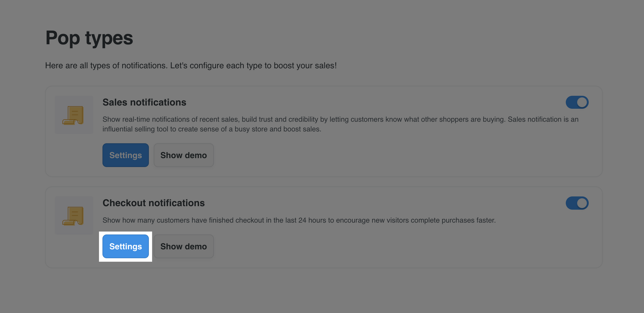The image size is (644, 313).
Task: Show demo for Sales notifications
Action: (184, 155)
